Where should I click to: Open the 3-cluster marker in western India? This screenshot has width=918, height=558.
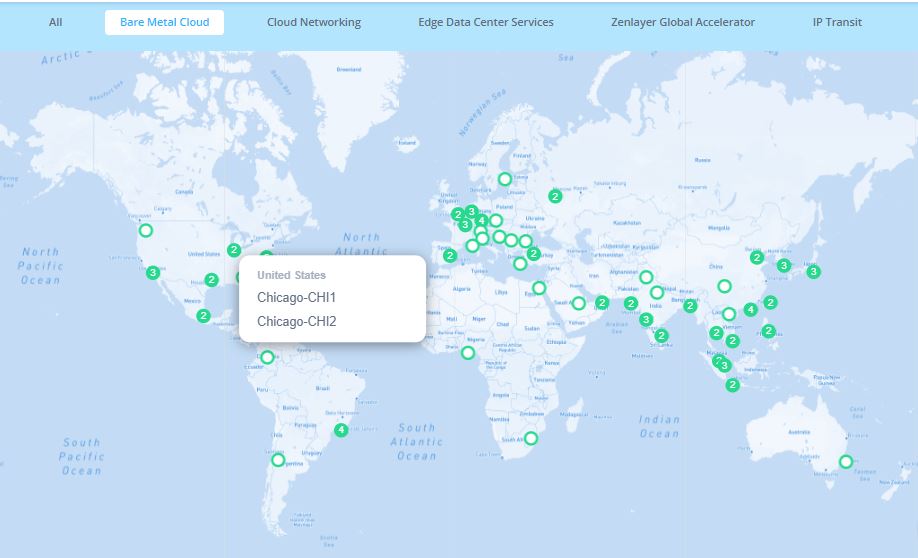coord(646,319)
